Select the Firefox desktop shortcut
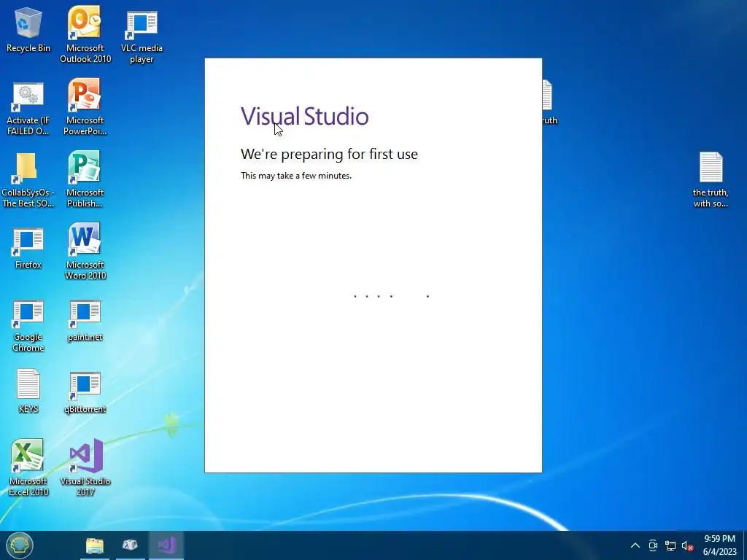747x560 pixels. (x=28, y=248)
